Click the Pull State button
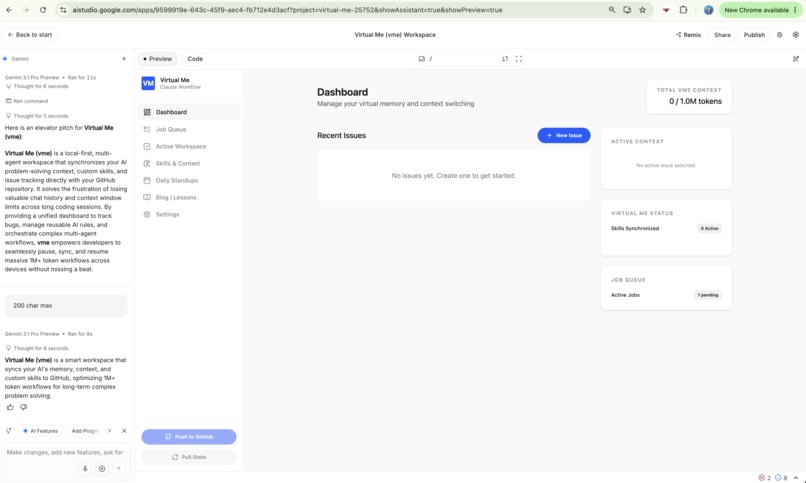 [189, 457]
